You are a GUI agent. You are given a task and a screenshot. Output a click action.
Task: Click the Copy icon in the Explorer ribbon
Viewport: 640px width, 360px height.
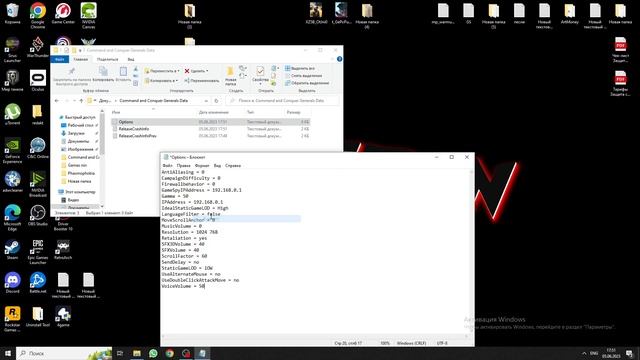click(103, 71)
